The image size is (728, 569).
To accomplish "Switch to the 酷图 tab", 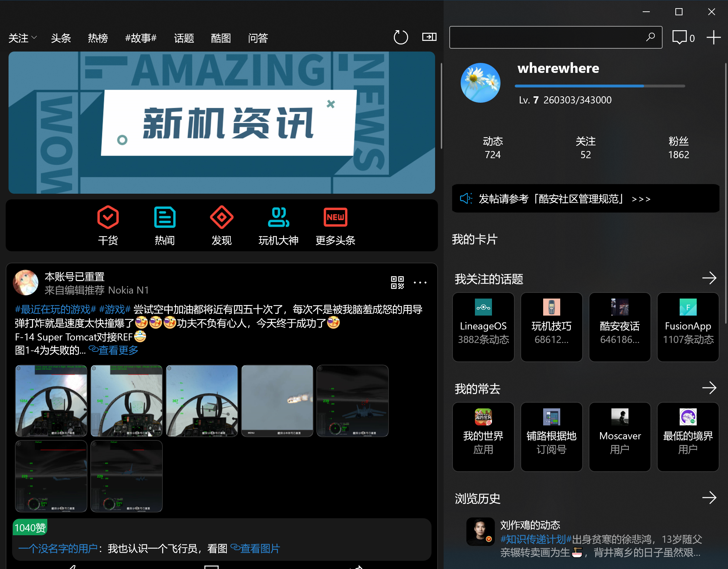I will pos(221,38).
